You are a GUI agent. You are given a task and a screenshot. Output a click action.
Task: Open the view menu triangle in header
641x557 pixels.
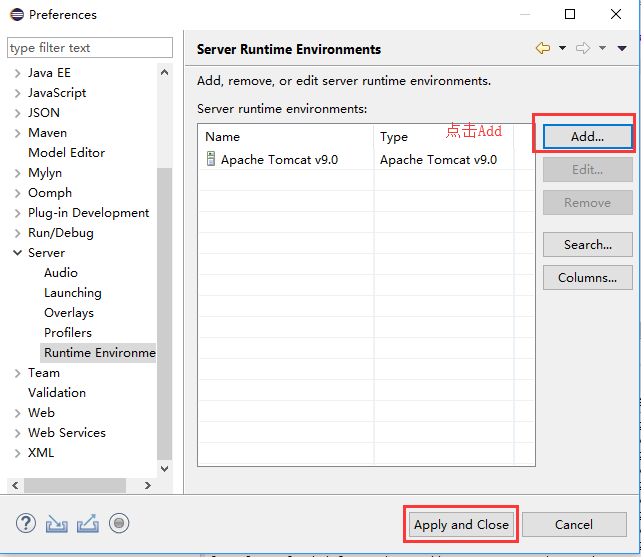tap(622, 48)
